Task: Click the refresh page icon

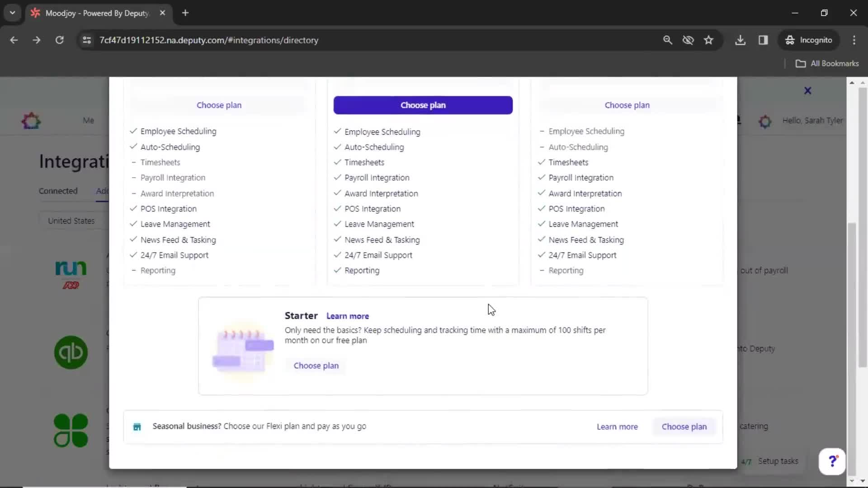Action: point(59,40)
